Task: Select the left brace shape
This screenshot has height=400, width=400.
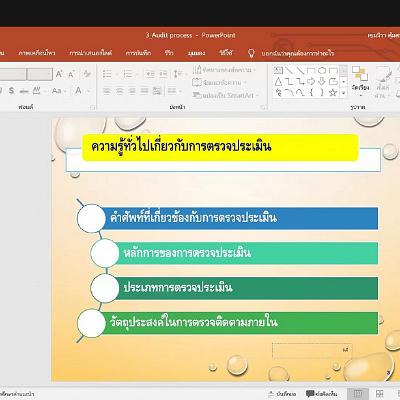Action: point(311,92)
